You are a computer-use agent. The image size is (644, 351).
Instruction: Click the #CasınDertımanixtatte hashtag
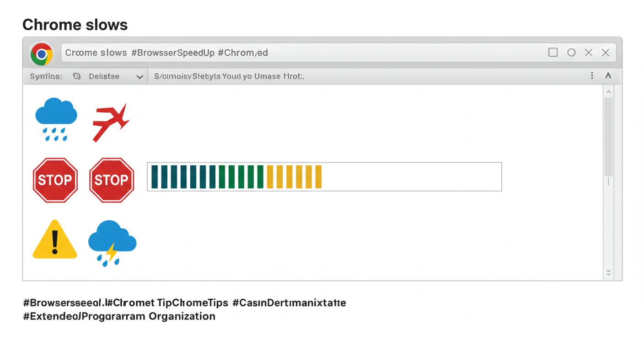click(289, 303)
